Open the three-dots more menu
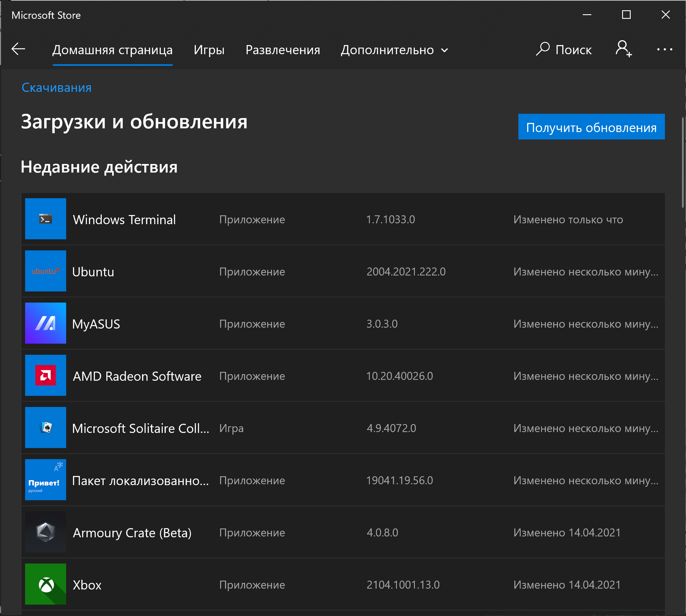Viewport: 686px width, 616px height. click(x=664, y=49)
